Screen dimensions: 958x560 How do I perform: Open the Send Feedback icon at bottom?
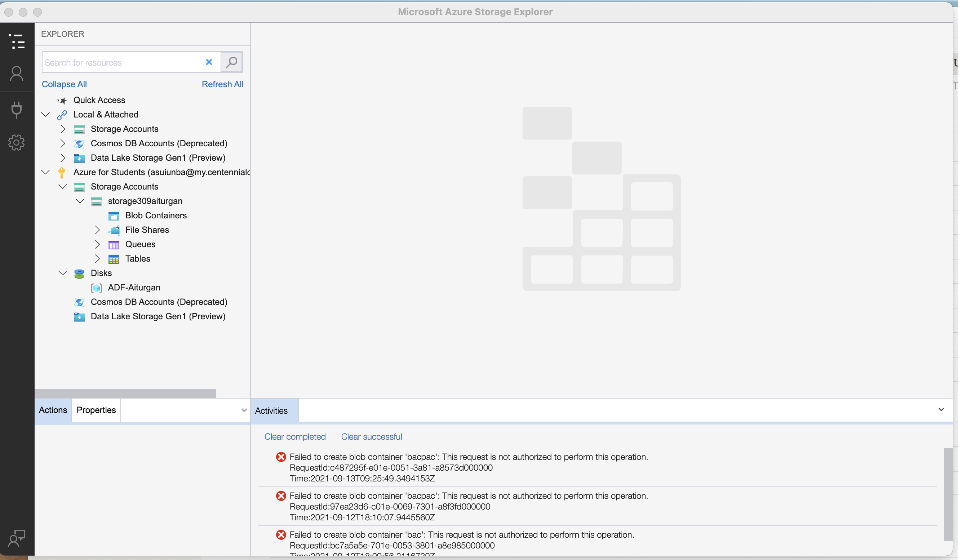tap(17, 538)
